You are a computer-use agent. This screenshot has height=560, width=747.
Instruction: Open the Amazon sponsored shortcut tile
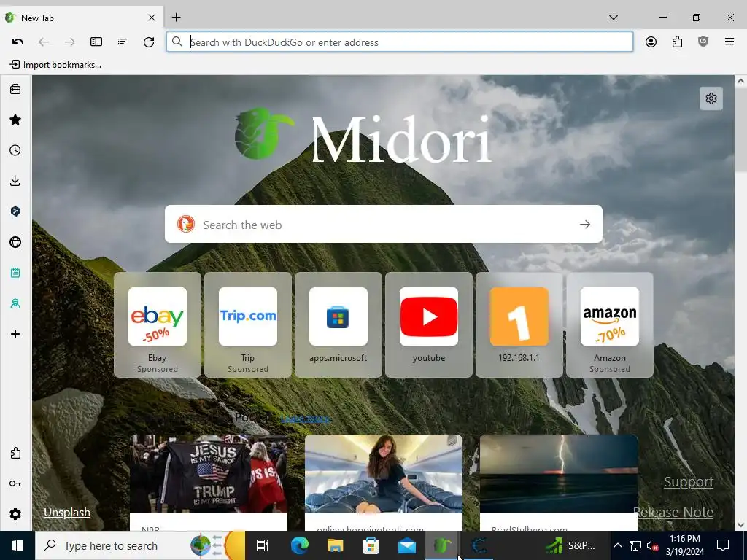coord(609,324)
